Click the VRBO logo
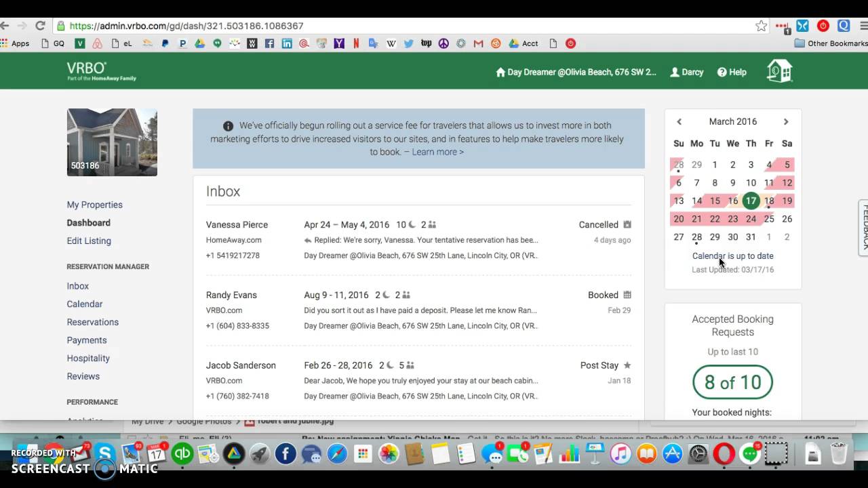Viewport: 868px width, 488px height. coord(101,71)
